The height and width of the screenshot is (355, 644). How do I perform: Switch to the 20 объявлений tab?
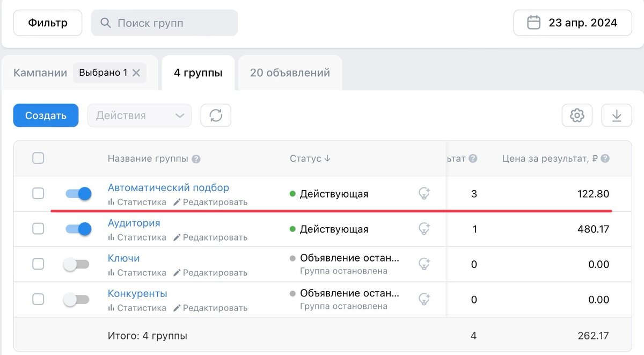290,73
